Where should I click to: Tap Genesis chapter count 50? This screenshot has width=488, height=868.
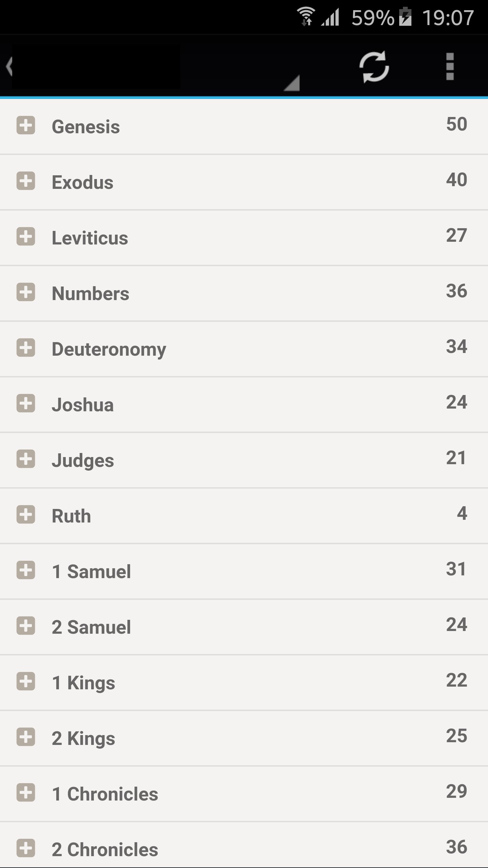pyautogui.click(x=456, y=124)
